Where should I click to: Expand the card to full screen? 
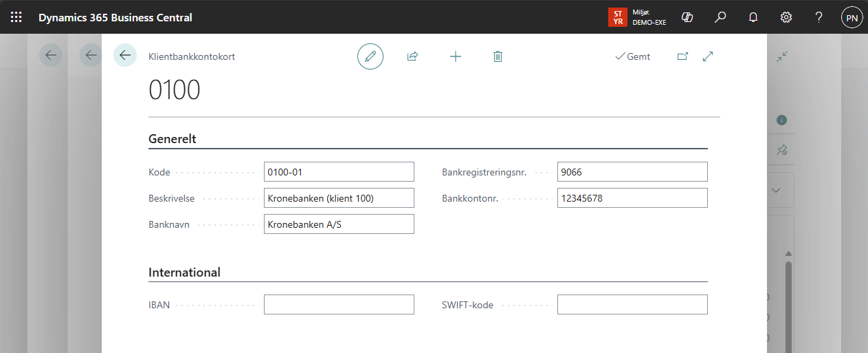click(x=708, y=56)
